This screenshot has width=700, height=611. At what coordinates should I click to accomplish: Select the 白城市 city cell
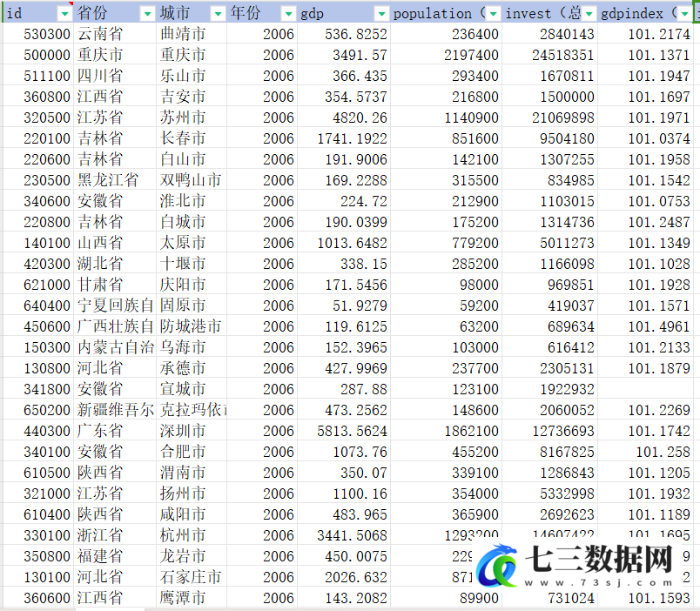(x=192, y=222)
